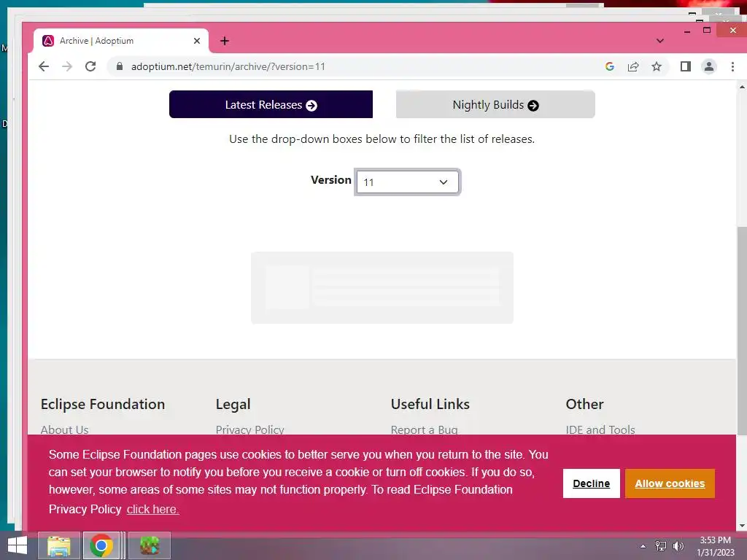The width and height of the screenshot is (747, 560).
Task: Open Google search icon in address bar
Action: (610, 66)
